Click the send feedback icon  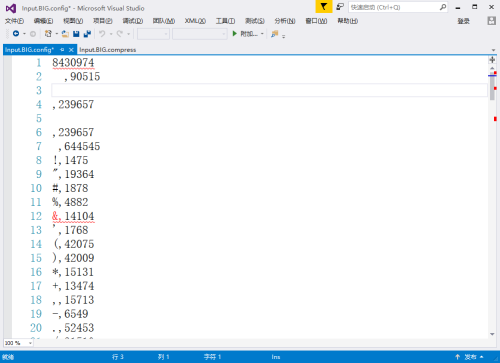pyautogui.click(x=340, y=7)
